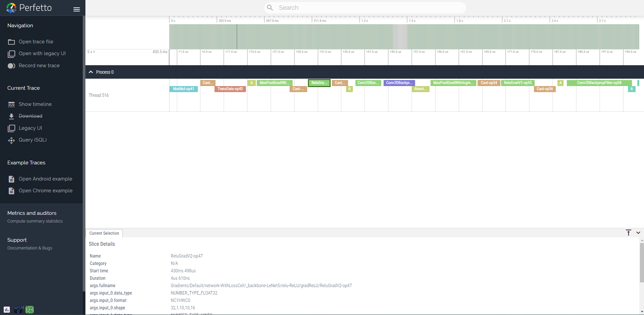The height and width of the screenshot is (315, 644).
Task: Click the Start time value 430ms 498us
Action: (x=183, y=271)
